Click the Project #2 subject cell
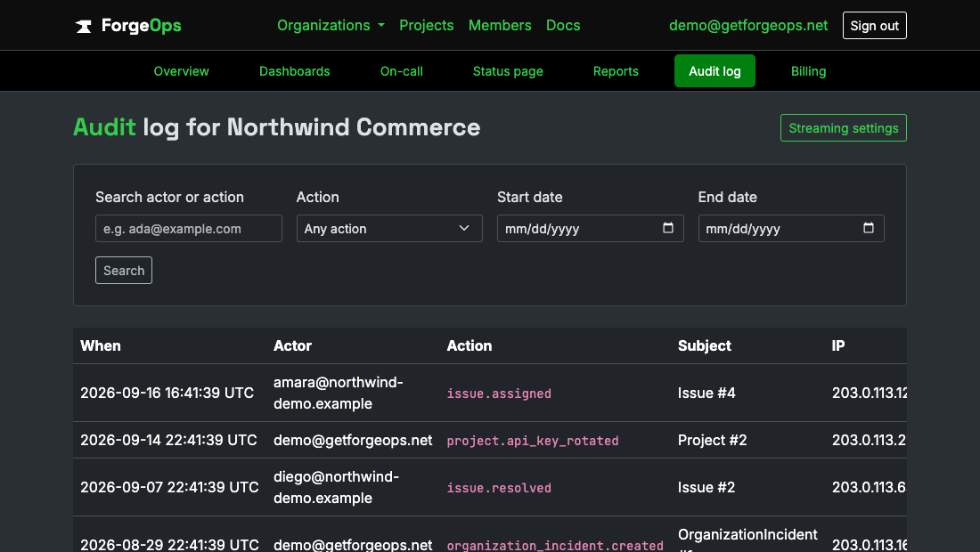980x552 pixels. coord(713,440)
